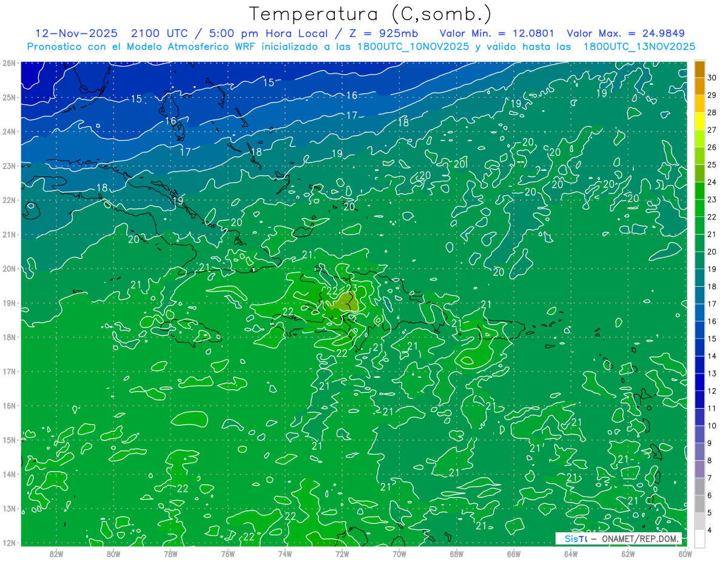Click the topmost dark orange color scale swatch

pos(699,69)
